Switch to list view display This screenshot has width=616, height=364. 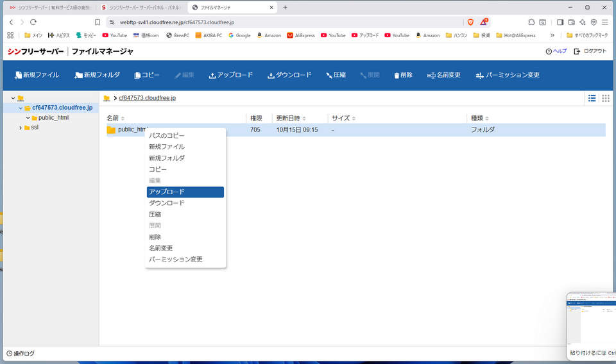point(592,98)
